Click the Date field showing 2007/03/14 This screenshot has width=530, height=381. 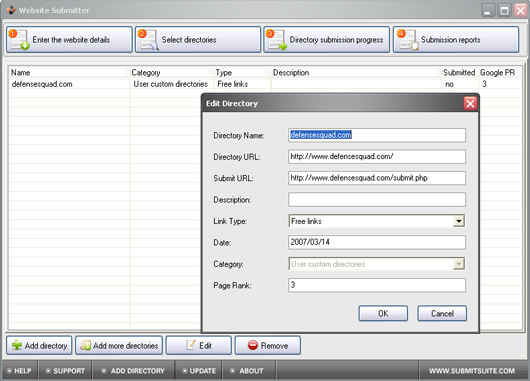point(377,242)
